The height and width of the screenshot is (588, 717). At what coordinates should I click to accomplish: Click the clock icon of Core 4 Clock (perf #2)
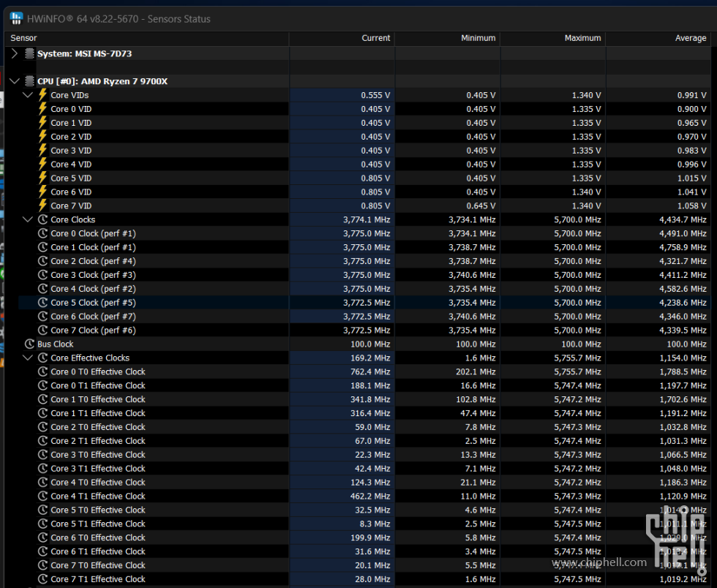pyautogui.click(x=42, y=288)
